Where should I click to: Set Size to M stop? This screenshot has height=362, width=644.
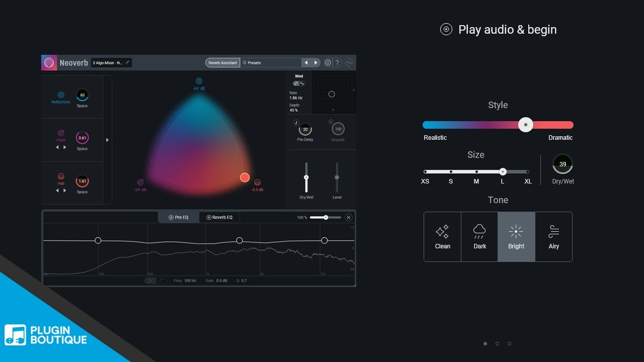pyautogui.click(x=476, y=171)
